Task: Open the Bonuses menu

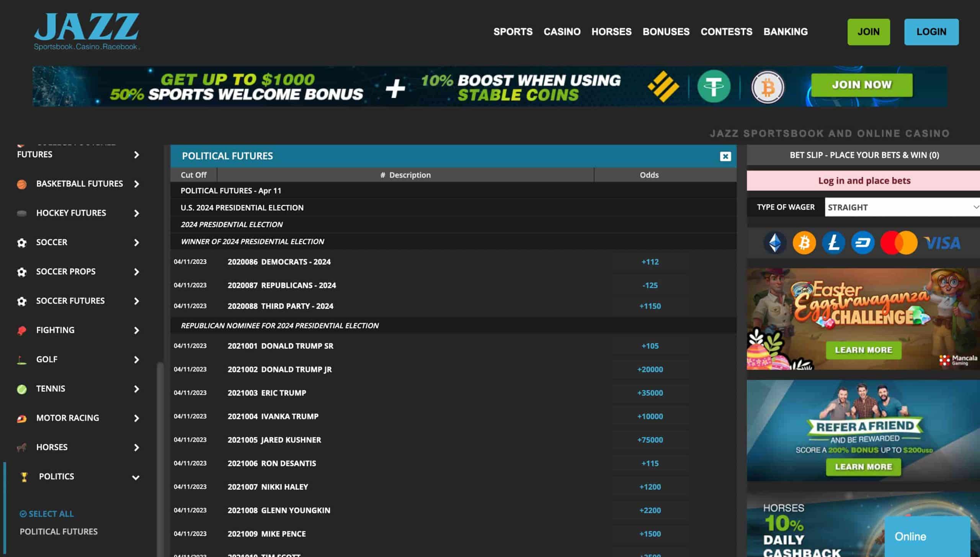Action: (666, 31)
